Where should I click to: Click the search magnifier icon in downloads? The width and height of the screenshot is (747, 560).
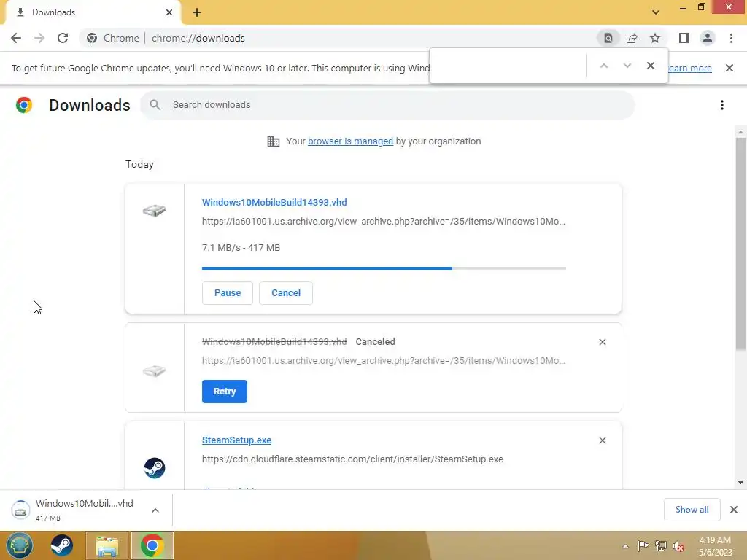tap(155, 105)
